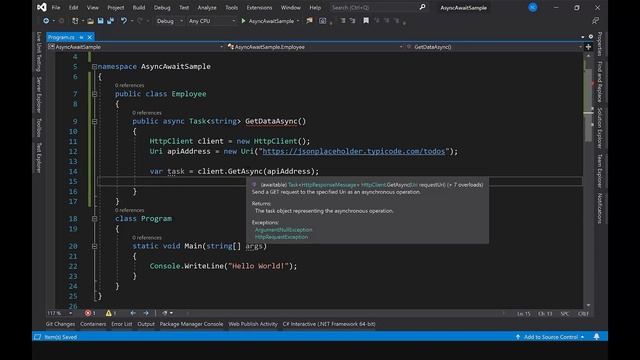Open the Error List tab

coord(122,324)
